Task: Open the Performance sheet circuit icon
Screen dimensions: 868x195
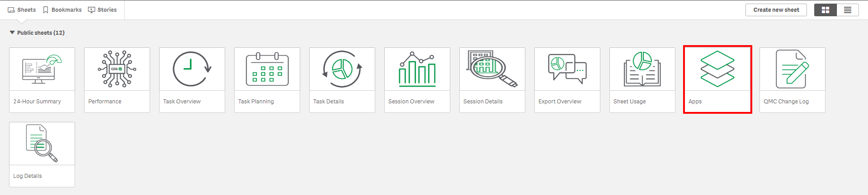Action: (x=117, y=69)
